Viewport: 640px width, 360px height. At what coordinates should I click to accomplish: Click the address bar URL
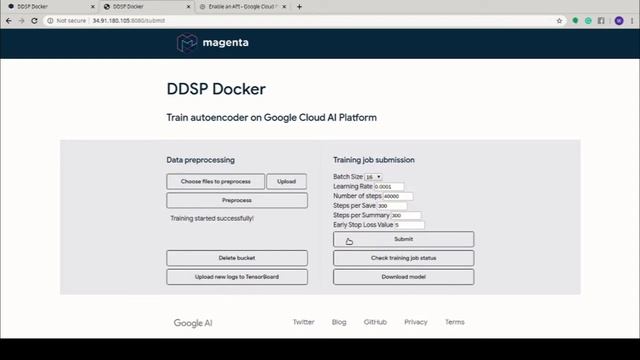pos(129,20)
